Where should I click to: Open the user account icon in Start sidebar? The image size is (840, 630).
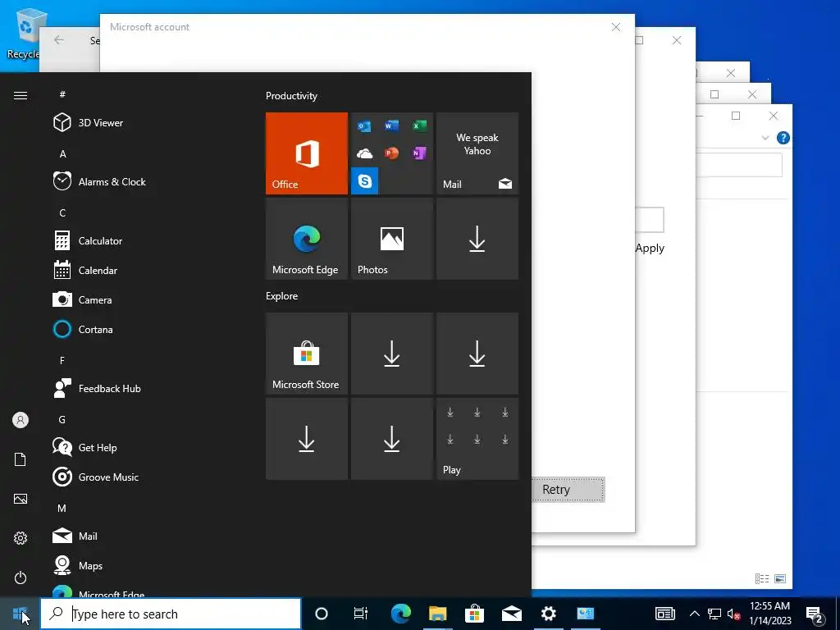(x=21, y=420)
